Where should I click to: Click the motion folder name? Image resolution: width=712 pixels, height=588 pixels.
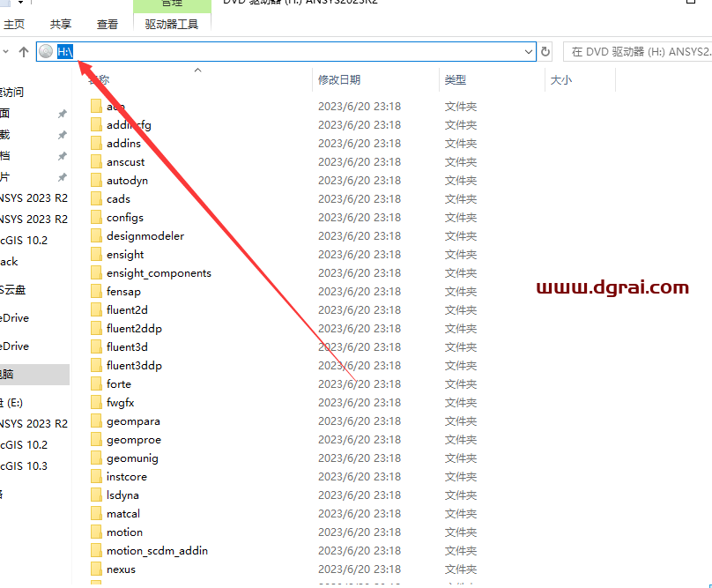(x=124, y=532)
